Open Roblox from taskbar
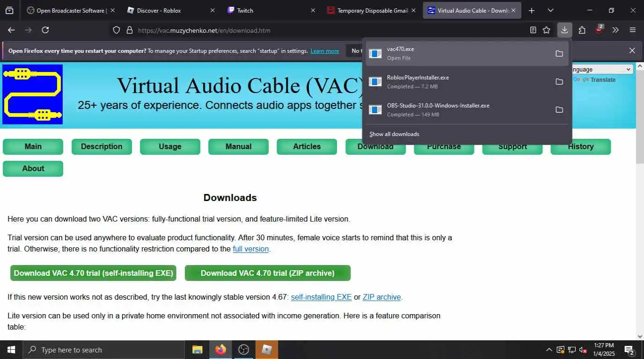This screenshot has height=359, width=644. 267,350
